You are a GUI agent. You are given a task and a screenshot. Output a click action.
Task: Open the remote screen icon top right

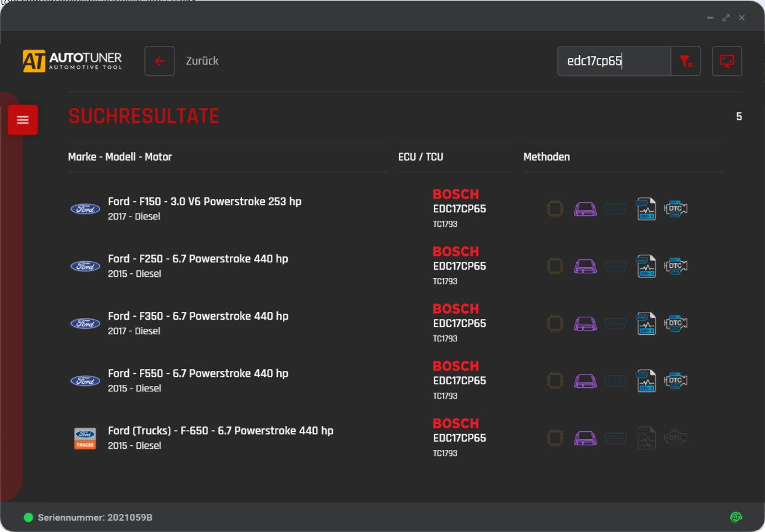[x=726, y=61]
